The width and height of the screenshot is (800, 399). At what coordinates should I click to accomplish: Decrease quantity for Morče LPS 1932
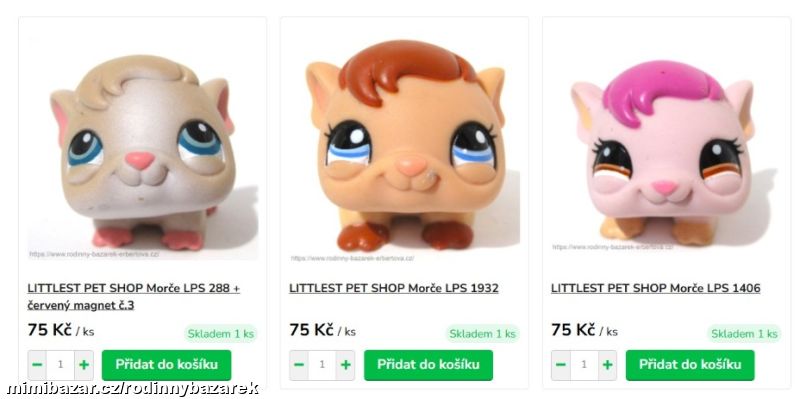coord(299,365)
